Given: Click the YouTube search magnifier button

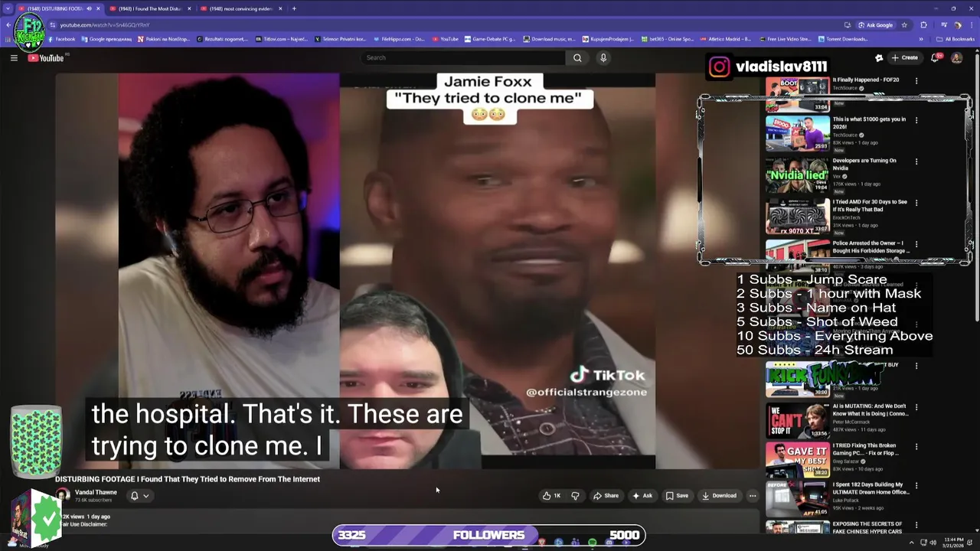Looking at the screenshot, I should (x=577, y=57).
